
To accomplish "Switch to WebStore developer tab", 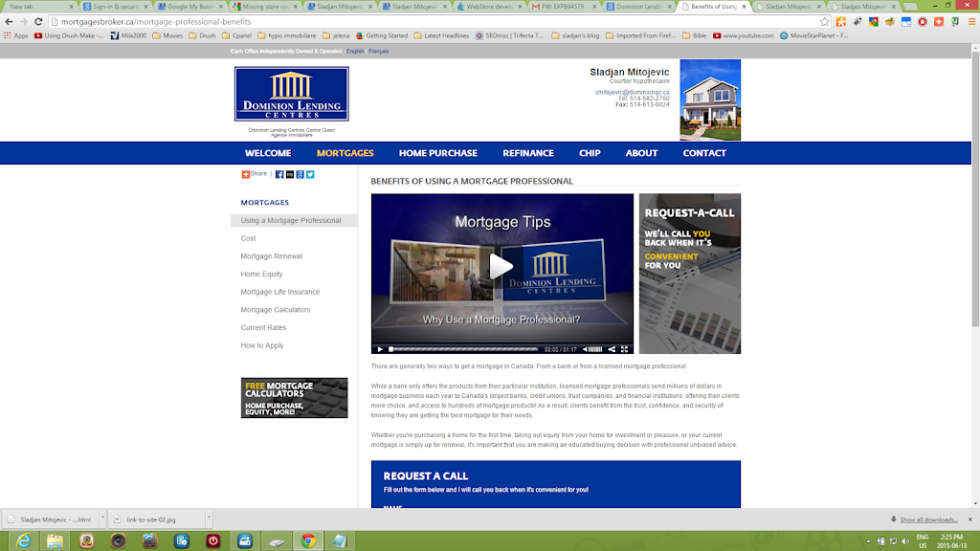I will pos(490,7).
